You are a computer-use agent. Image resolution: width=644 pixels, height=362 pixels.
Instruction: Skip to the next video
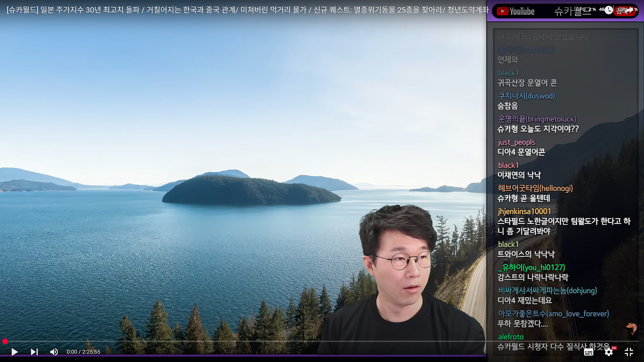34,352
